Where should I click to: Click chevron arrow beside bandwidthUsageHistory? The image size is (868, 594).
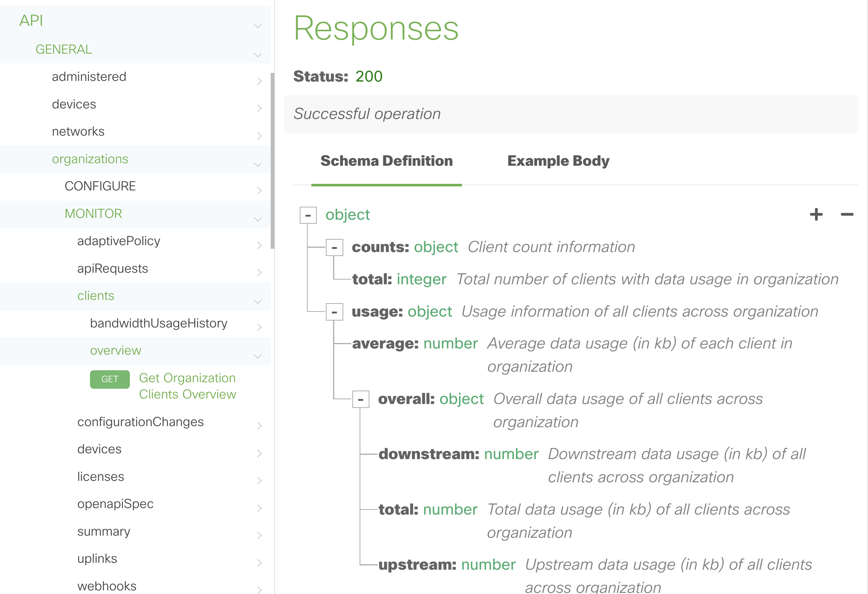259,327
